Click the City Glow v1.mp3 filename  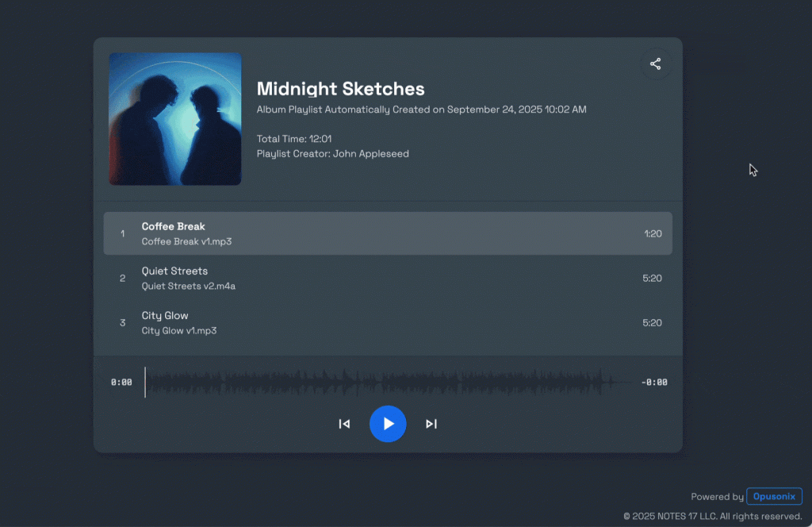[179, 330]
